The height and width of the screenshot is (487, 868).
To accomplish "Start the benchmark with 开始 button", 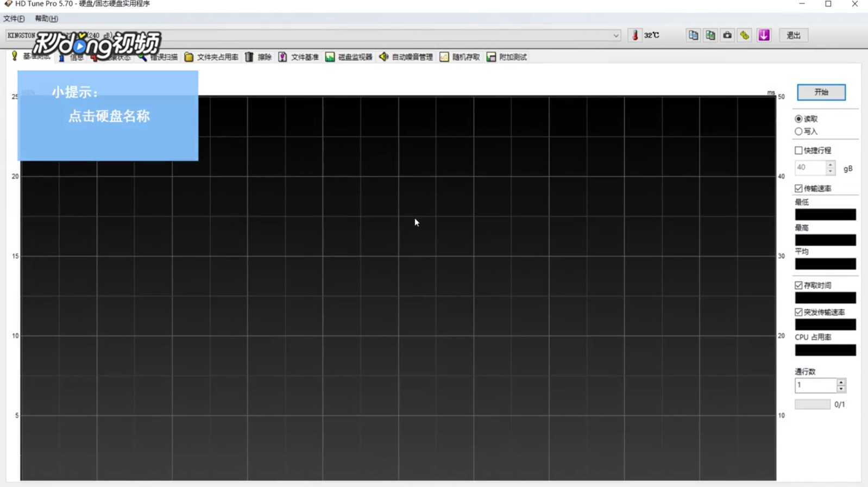I will (x=821, y=92).
